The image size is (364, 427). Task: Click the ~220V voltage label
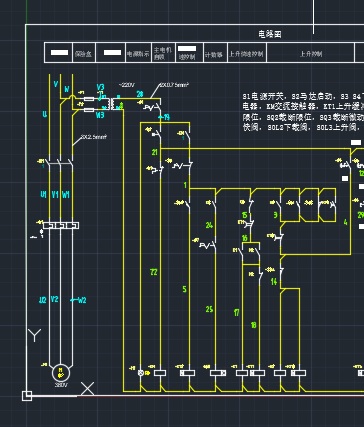pyautogui.click(x=127, y=85)
